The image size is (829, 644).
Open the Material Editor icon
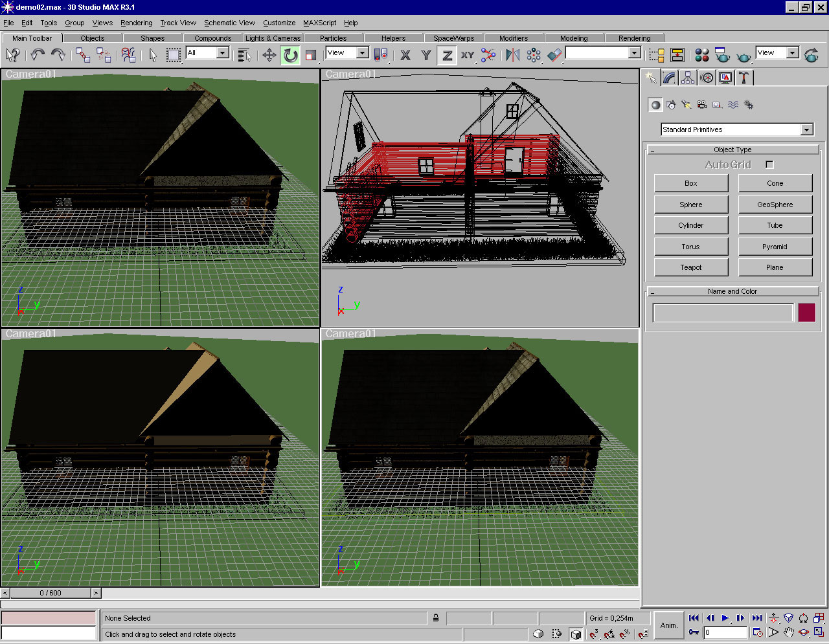coord(701,55)
